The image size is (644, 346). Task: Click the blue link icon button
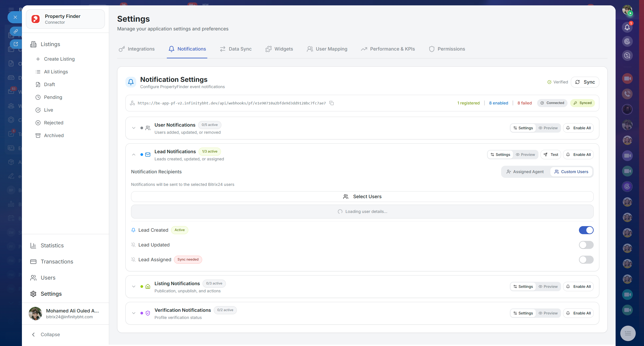point(16,31)
